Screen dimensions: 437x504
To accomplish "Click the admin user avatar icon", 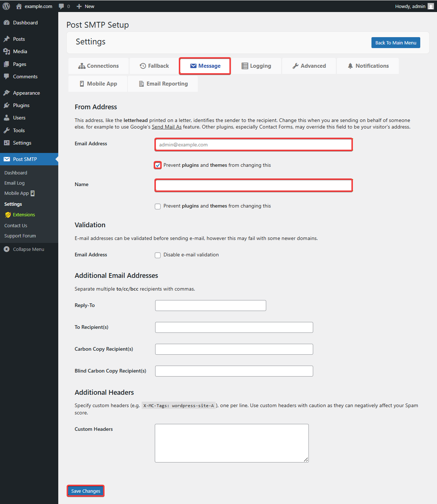I will click(430, 6).
